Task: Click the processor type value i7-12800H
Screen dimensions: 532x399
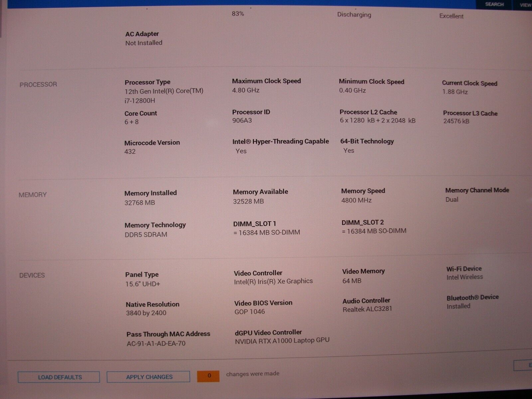Action: 140,100
